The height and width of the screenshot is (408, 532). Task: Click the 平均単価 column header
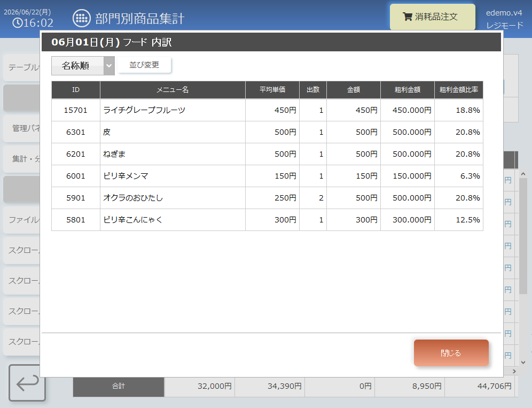pos(272,90)
